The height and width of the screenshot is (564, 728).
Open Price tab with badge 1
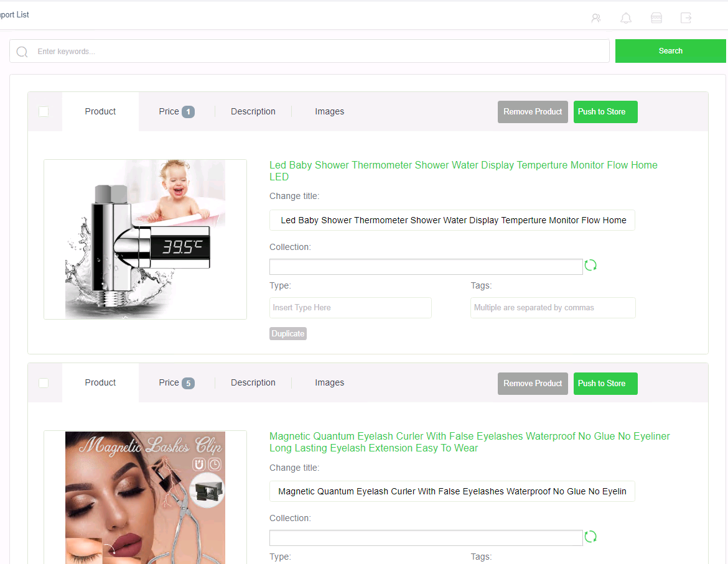(177, 112)
